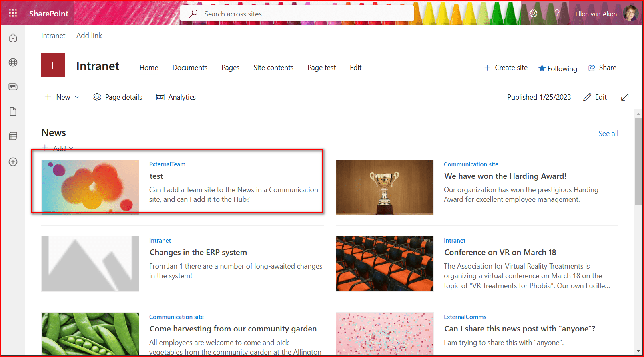Click Edit in the site navigation

pos(355,68)
